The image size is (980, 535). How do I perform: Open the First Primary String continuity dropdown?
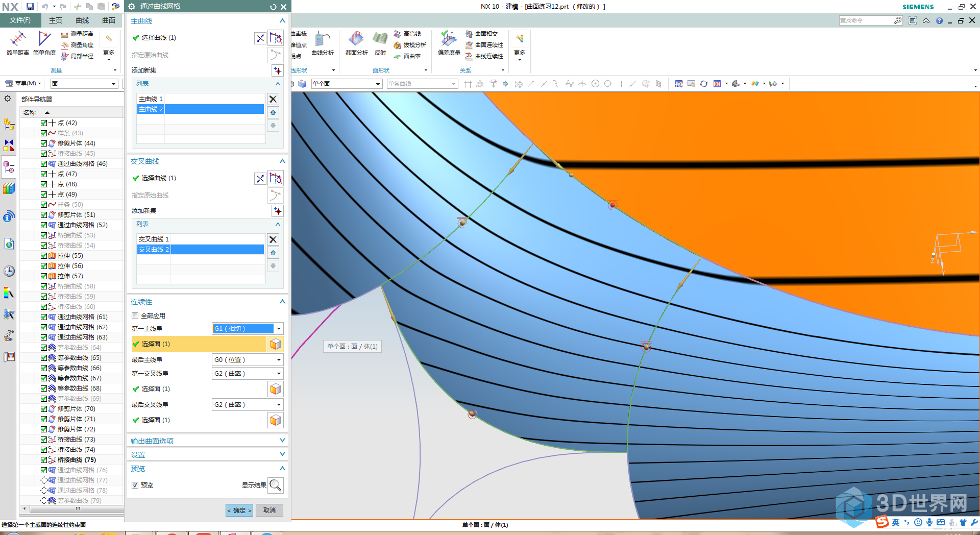pyautogui.click(x=248, y=329)
